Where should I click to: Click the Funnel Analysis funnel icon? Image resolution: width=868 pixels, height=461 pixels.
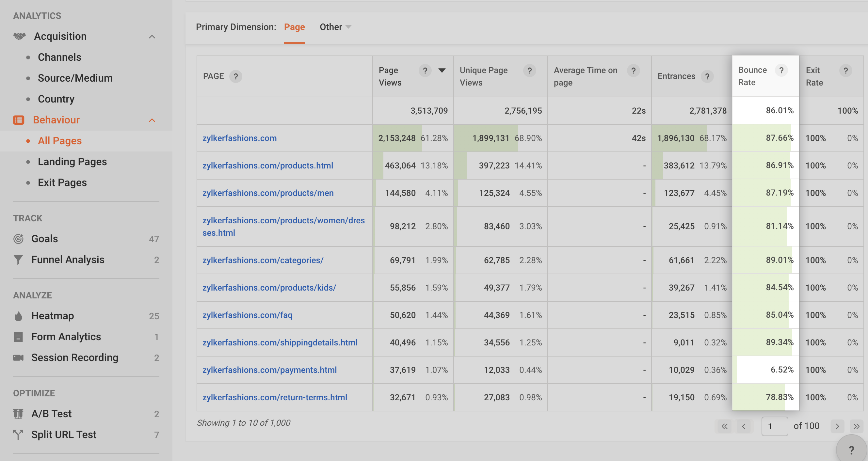[19, 260]
